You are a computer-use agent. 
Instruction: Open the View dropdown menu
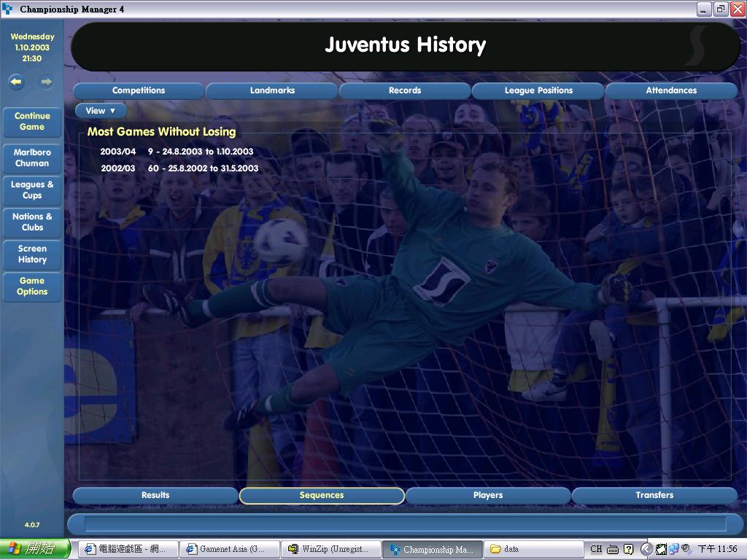[x=101, y=111]
